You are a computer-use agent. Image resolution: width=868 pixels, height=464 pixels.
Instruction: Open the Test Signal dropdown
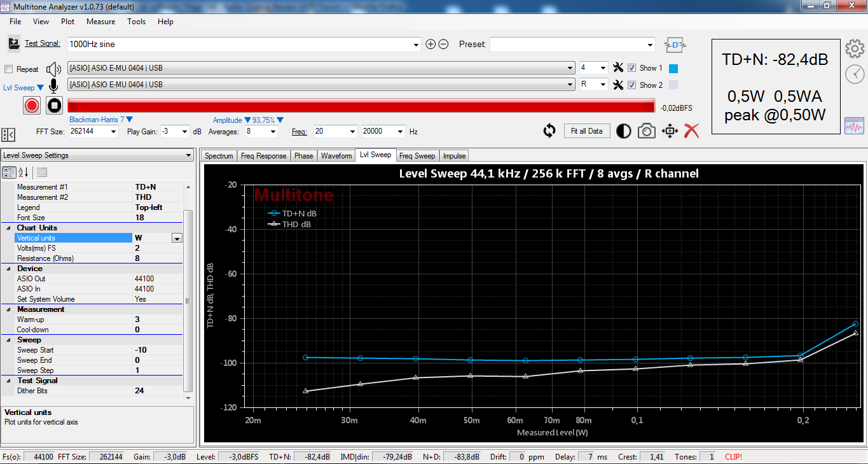(x=417, y=45)
